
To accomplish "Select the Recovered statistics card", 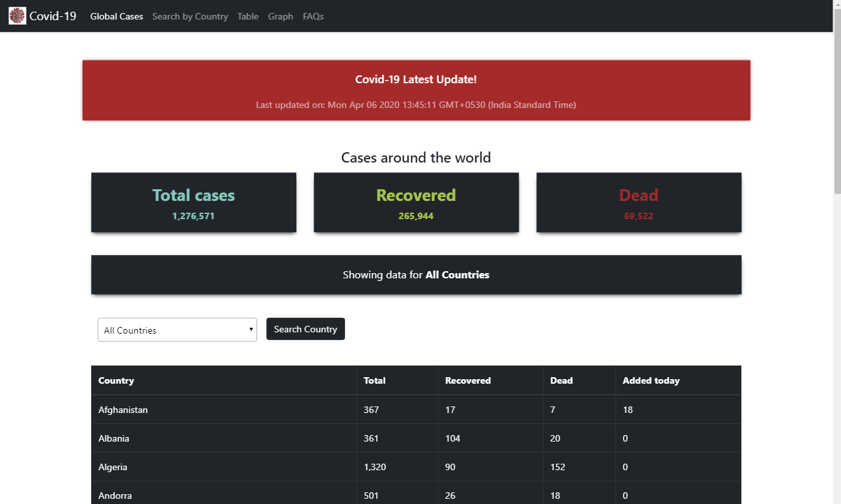I will pos(416,202).
